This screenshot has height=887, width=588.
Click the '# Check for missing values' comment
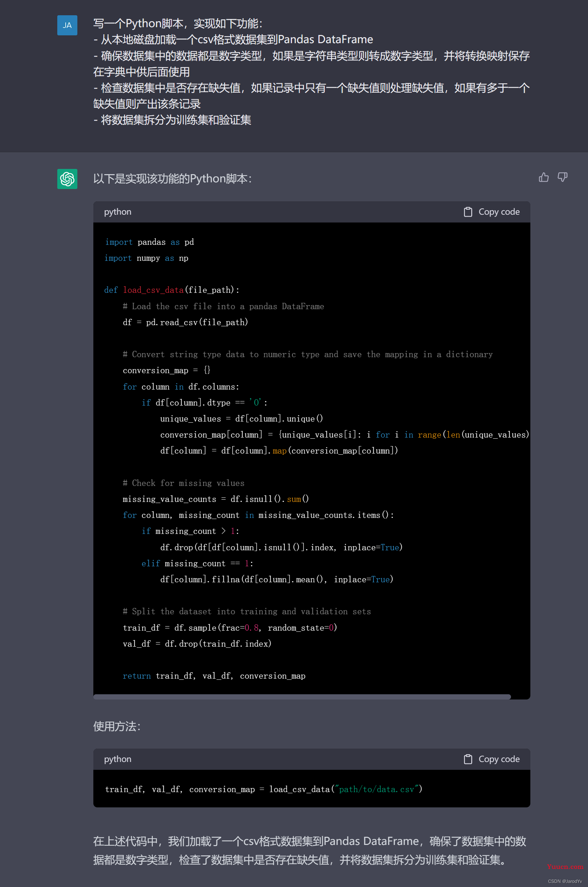pyautogui.click(x=183, y=483)
